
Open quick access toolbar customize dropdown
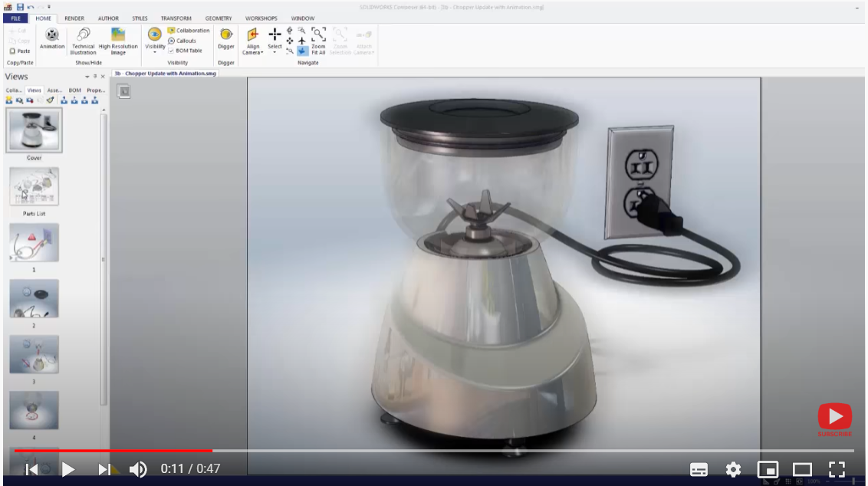tap(49, 7)
